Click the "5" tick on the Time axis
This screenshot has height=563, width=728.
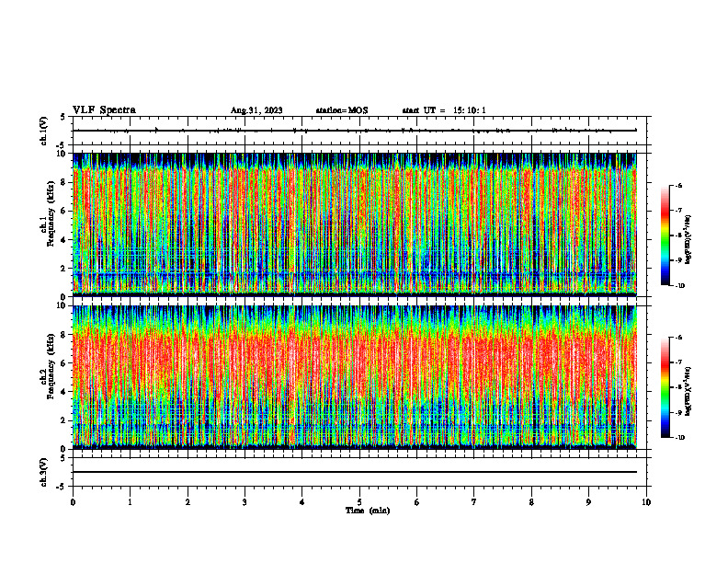359,502
